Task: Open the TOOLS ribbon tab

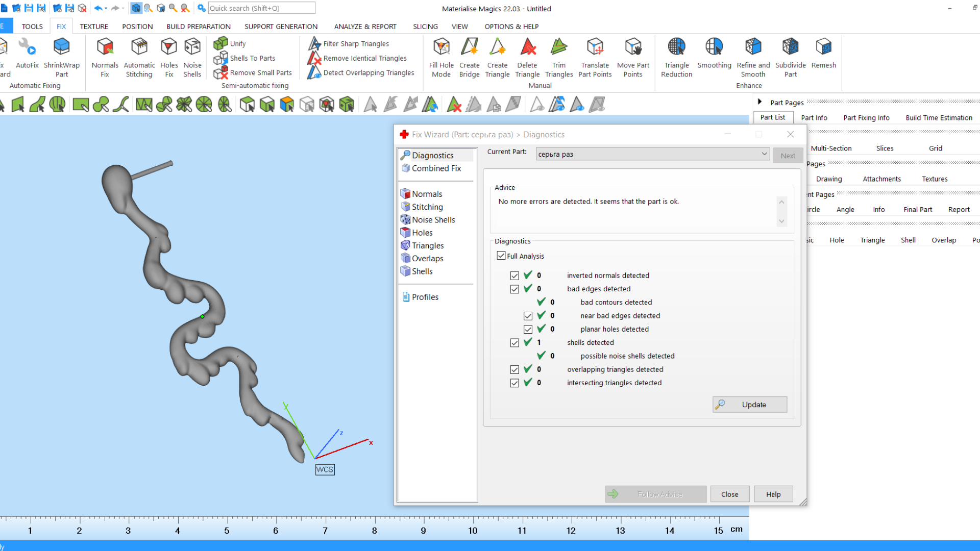Action: pos(32,27)
